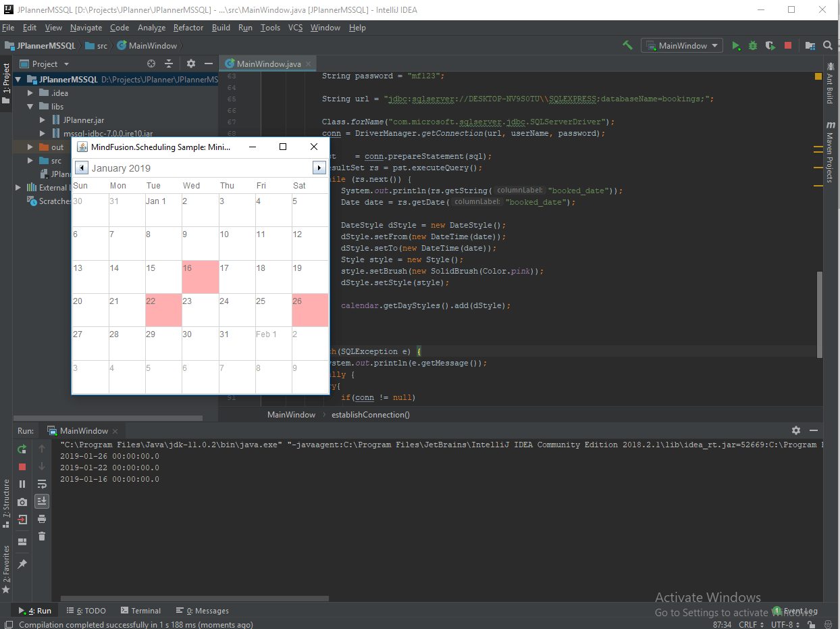Click Run console horizontal scrollbar
Screen dimensions: 840x629
(194, 598)
